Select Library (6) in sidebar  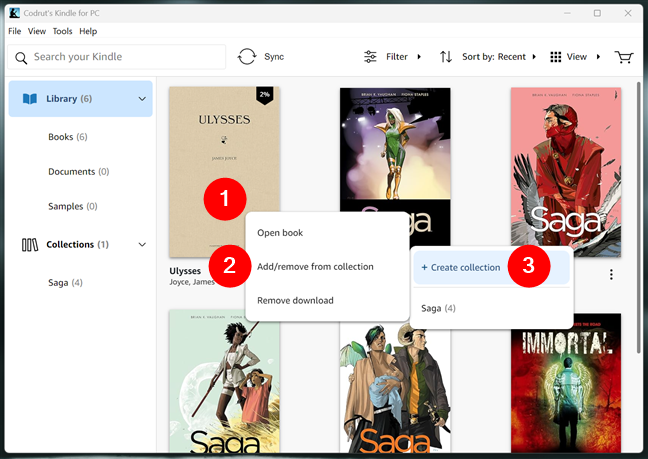(81, 99)
